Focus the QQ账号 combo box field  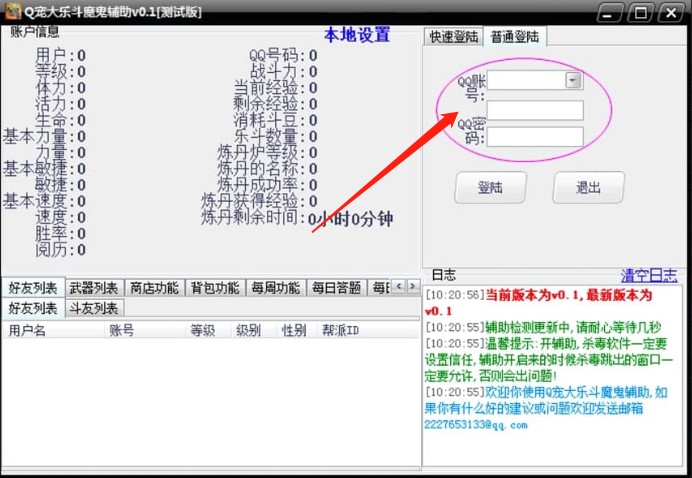[x=535, y=81]
